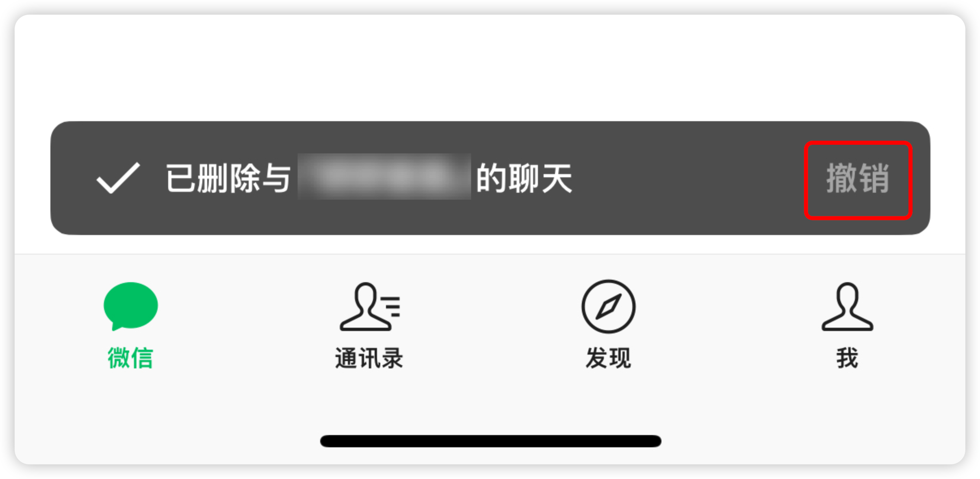Switch to the 通讯录 tab label
The image size is (980, 479).
coord(369,358)
